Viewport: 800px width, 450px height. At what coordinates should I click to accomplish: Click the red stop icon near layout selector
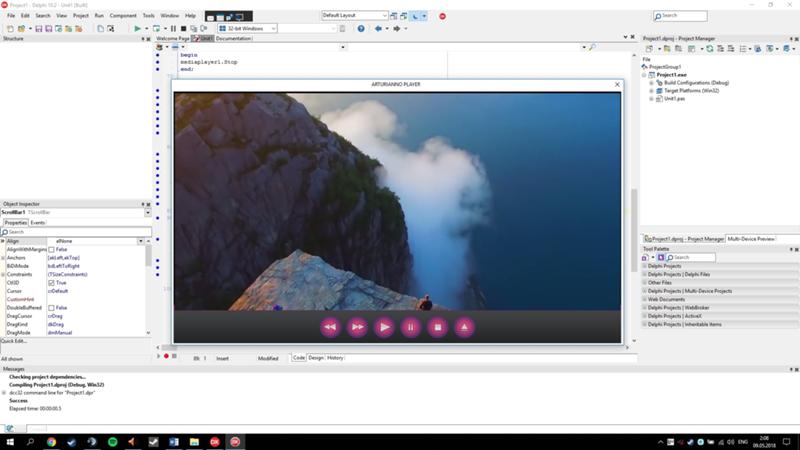[442, 16]
